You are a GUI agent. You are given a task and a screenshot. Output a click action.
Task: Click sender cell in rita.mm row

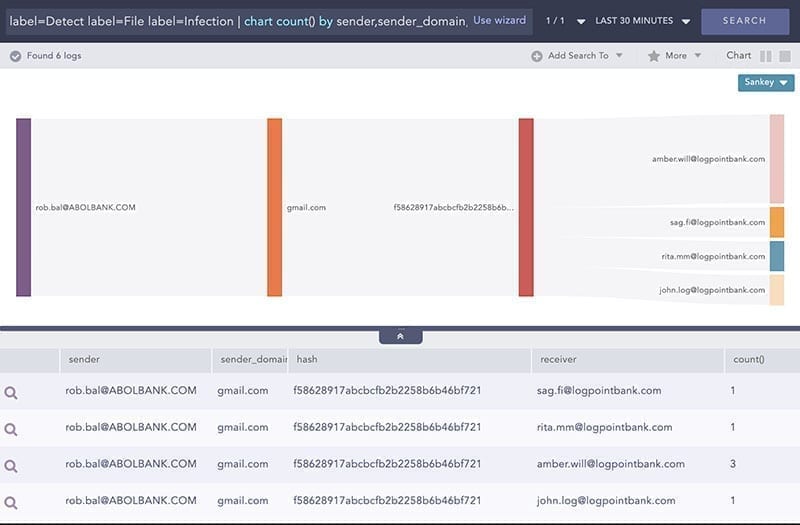[x=131, y=428]
